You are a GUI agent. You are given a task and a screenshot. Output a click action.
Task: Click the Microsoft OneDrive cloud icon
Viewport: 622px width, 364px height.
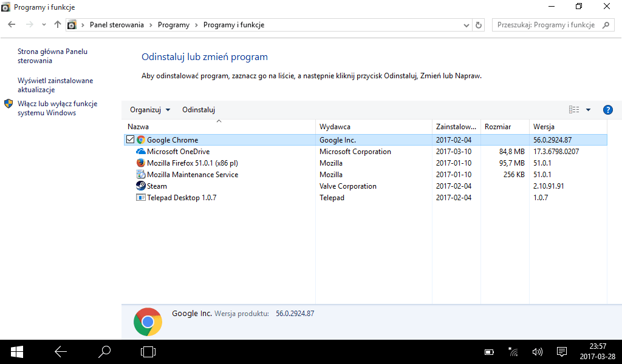point(141,151)
